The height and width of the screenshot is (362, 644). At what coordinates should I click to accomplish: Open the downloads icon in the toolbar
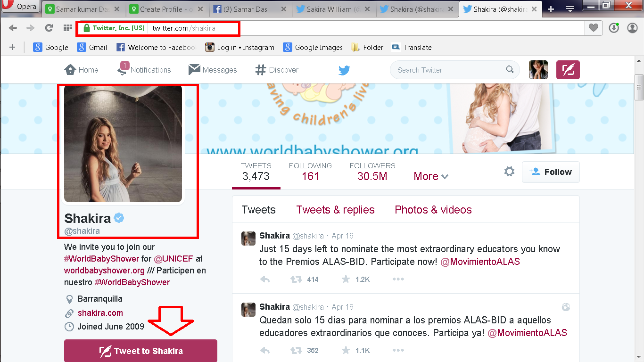(613, 28)
